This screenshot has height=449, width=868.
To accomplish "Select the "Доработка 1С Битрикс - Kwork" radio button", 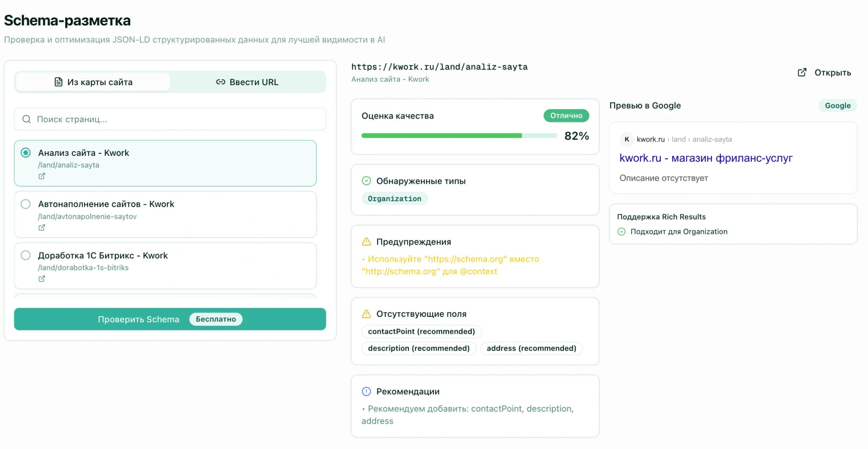I will [x=26, y=255].
